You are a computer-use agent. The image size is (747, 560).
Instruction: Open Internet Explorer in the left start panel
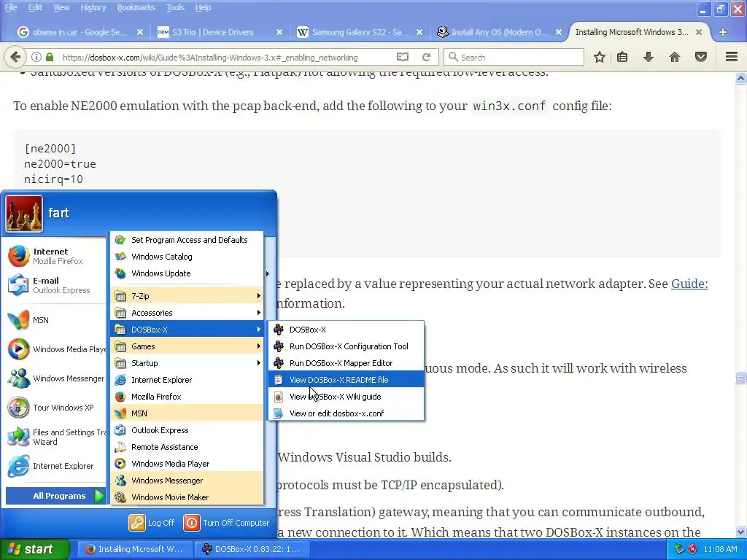pyautogui.click(x=55, y=466)
